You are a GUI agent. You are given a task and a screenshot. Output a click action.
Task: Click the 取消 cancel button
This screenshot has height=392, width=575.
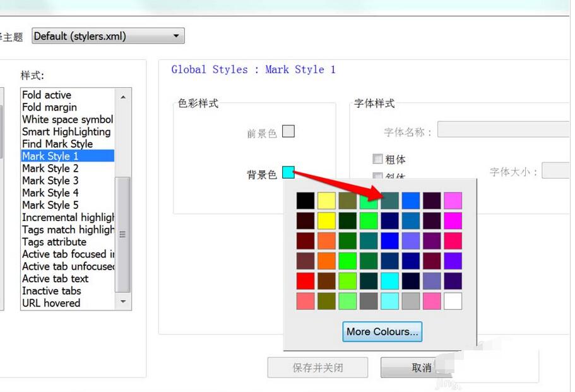418,367
